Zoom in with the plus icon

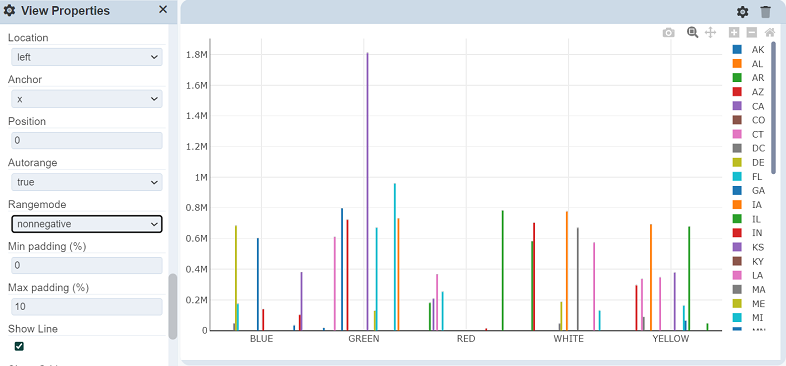pos(734,33)
